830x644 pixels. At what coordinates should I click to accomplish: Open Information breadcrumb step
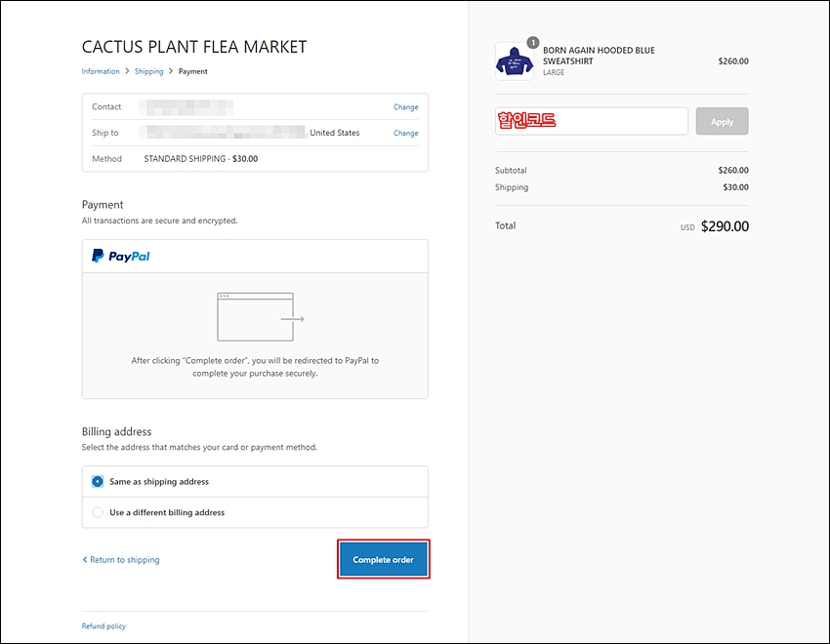[x=101, y=71]
